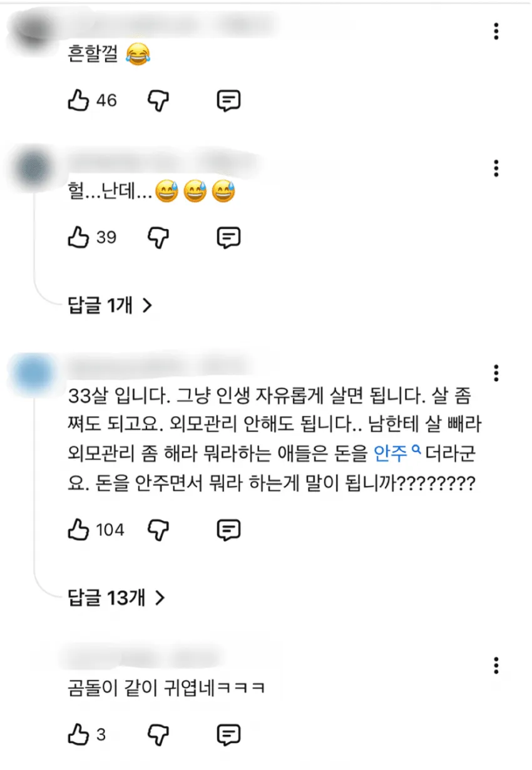Image resolution: width=532 pixels, height=770 pixels.
Task: Like the comment with 46 likes
Action: coord(78,100)
